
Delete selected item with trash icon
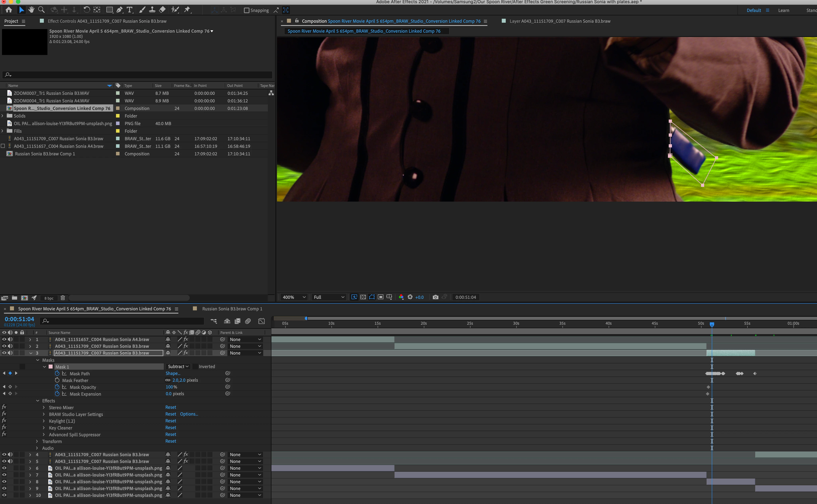click(x=63, y=298)
